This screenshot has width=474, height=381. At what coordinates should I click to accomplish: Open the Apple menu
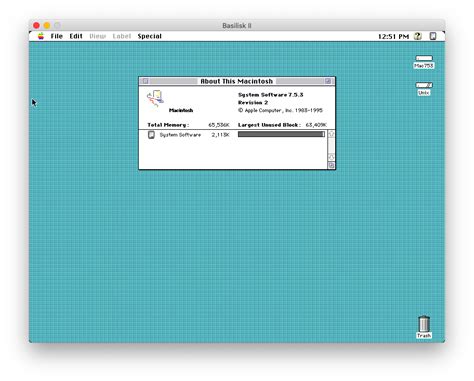click(41, 36)
